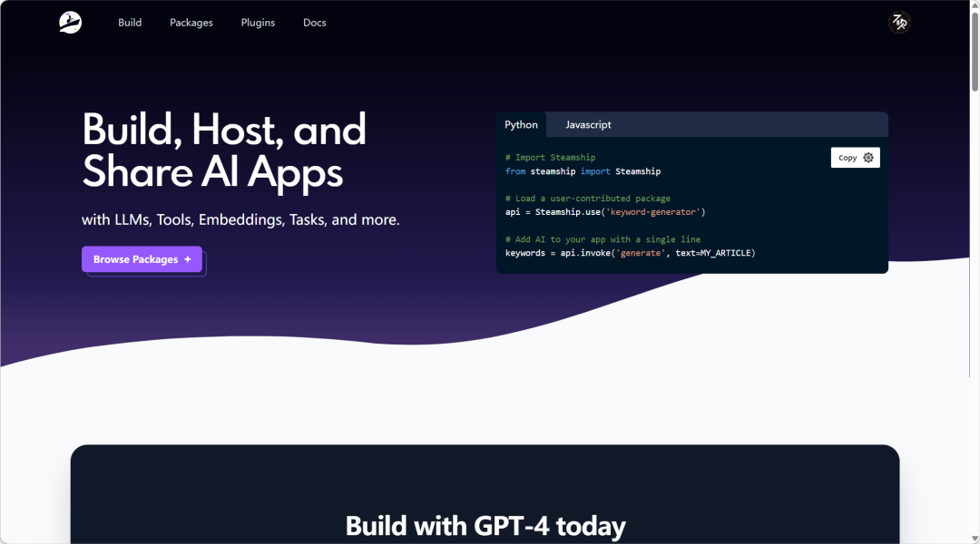Copy the code snippet with Copy button
The width and height of the screenshot is (980, 544).
(x=848, y=158)
